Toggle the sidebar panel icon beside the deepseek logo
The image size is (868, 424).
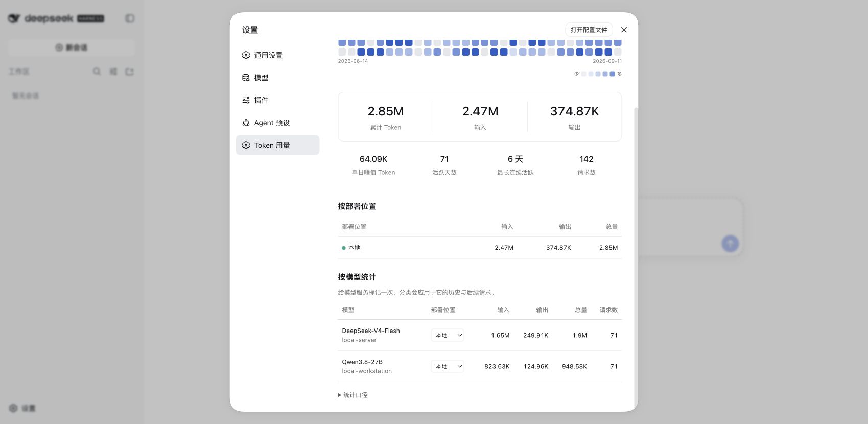click(x=130, y=18)
